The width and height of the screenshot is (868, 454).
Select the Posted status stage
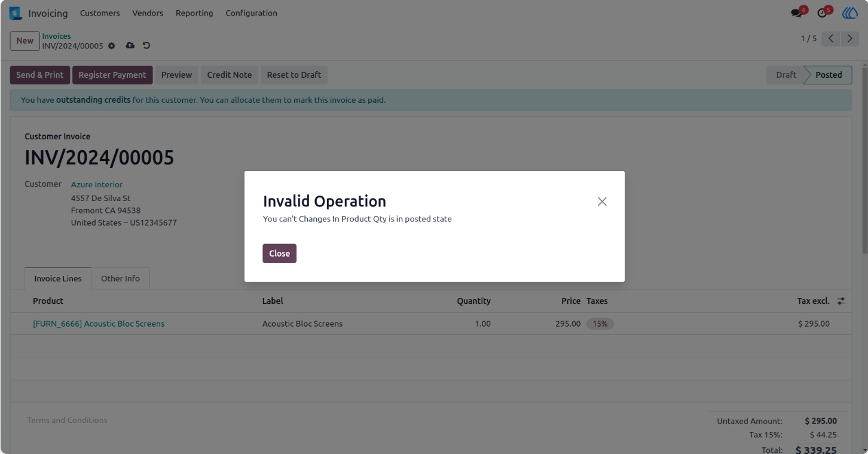(829, 75)
